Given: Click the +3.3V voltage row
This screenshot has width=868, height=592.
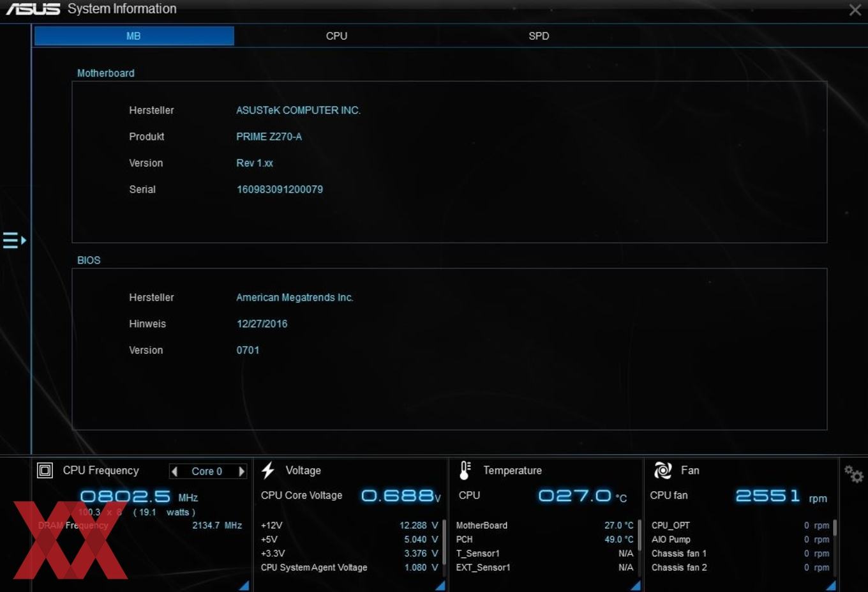Looking at the screenshot, I should 349,554.
